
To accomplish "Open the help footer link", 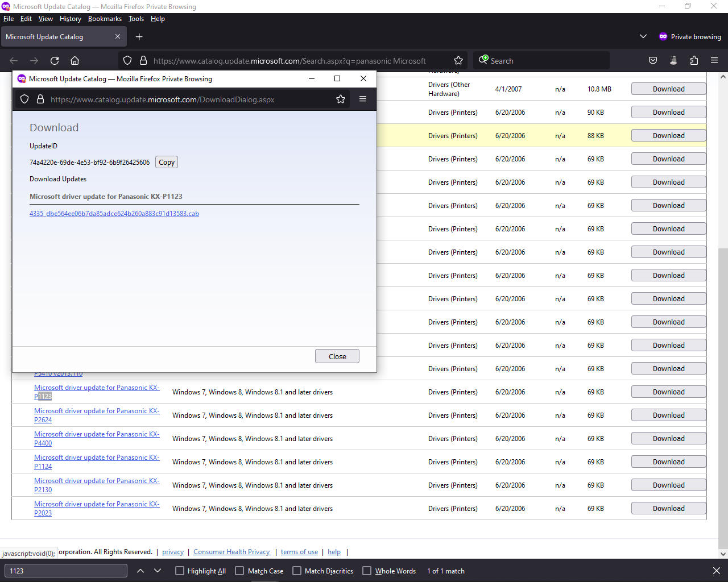I will pos(334,552).
